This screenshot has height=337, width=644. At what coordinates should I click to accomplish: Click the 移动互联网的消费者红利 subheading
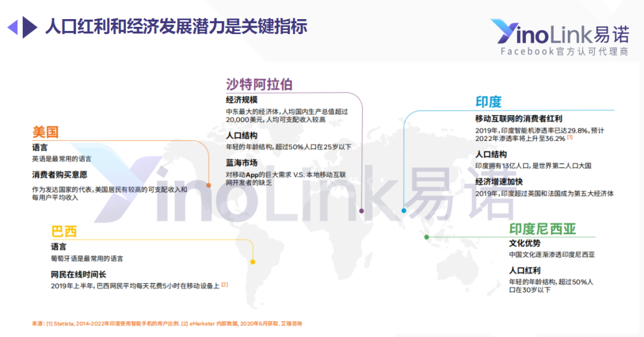point(518,119)
